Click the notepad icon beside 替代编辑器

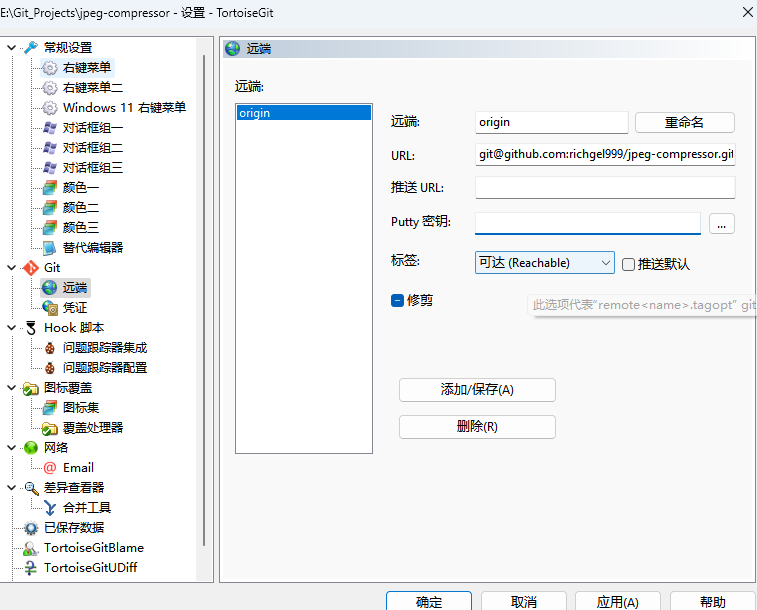click(x=50, y=248)
